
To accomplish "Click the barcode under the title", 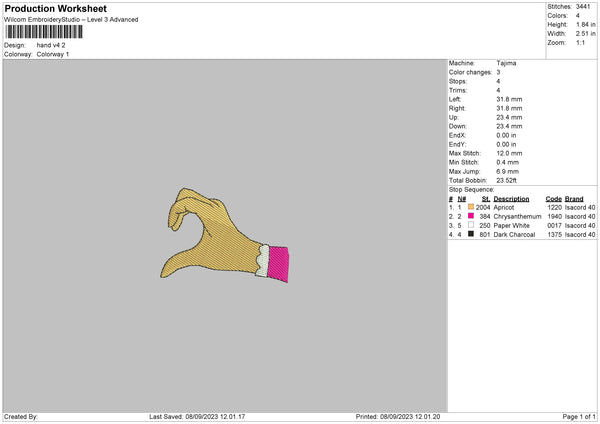I will [44, 32].
